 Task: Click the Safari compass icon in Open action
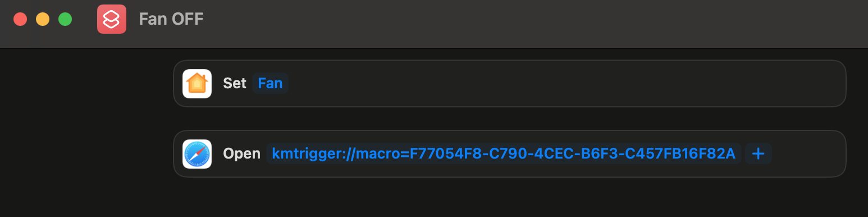tap(197, 154)
